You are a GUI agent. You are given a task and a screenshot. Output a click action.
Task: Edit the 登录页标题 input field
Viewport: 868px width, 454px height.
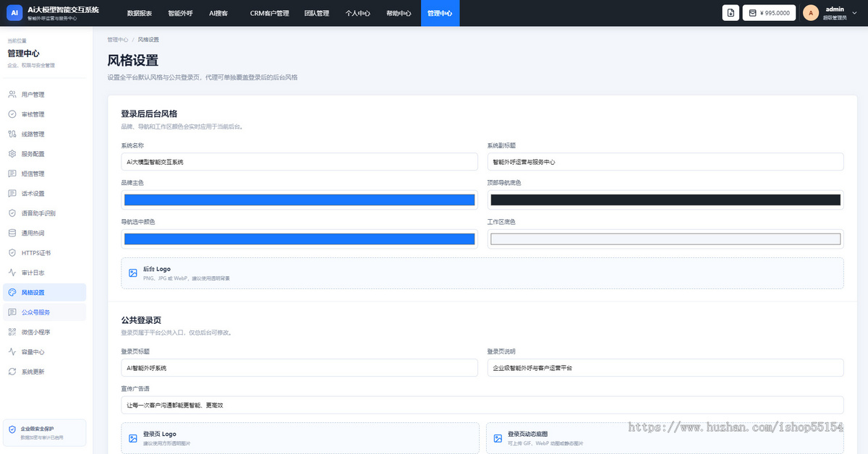click(299, 367)
